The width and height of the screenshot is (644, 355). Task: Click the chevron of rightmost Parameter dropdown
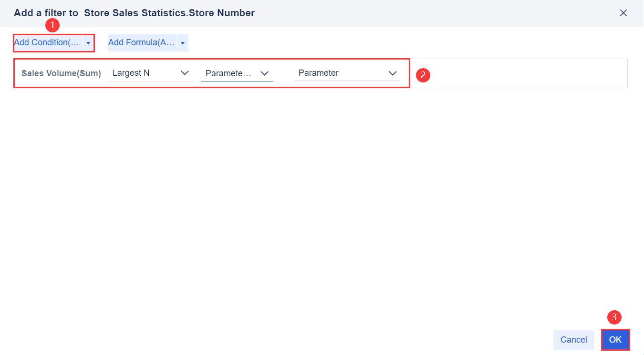click(393, 73)
